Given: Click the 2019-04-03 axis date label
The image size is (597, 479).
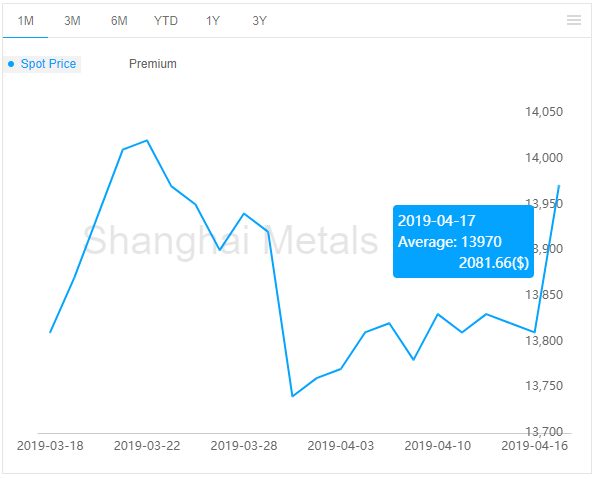Looking at the screenshot, I should point(341,445).
